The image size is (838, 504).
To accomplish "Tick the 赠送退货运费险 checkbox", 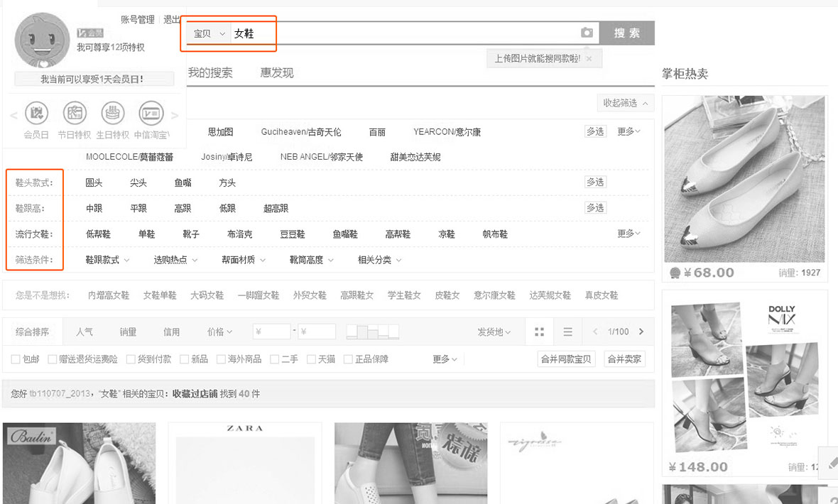I will [x=53, y=359].
